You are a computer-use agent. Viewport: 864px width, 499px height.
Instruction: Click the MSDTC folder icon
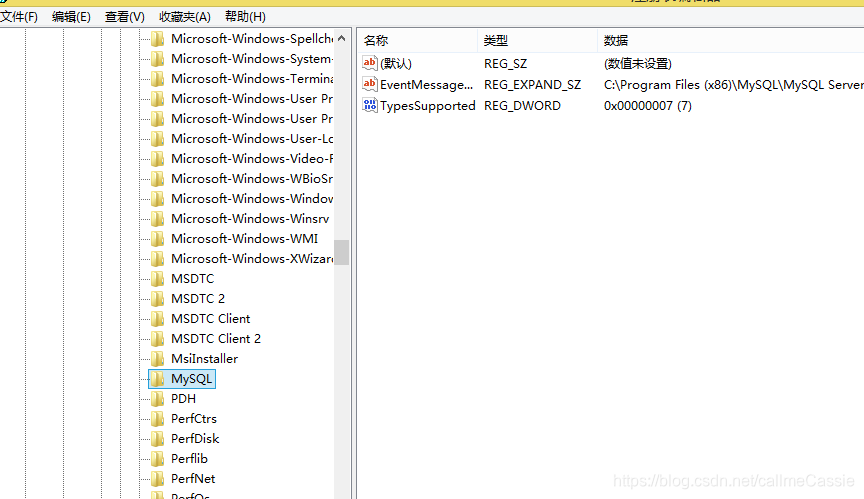pyautogui.click(x=158, y=279)
